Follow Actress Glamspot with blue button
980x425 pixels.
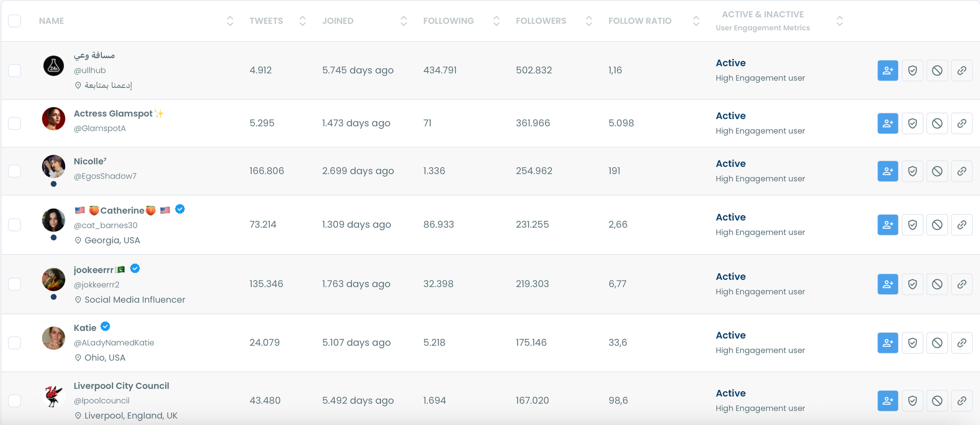pos(887,123)
